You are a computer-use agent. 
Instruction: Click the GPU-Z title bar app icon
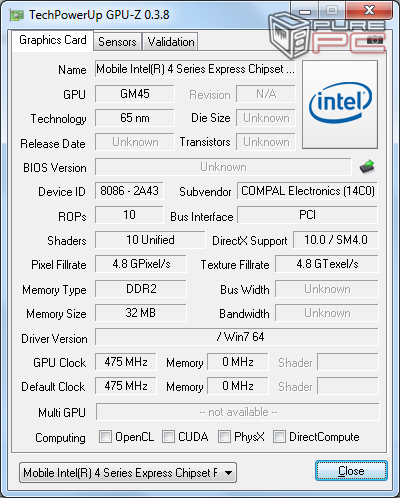tap(17, 15)
